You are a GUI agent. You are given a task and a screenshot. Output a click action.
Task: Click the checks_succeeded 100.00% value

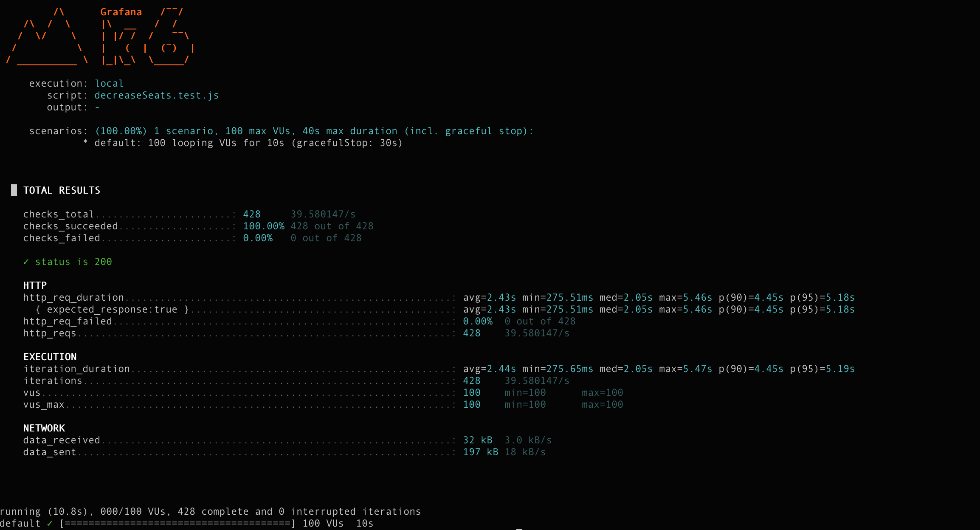pos(263,226)
